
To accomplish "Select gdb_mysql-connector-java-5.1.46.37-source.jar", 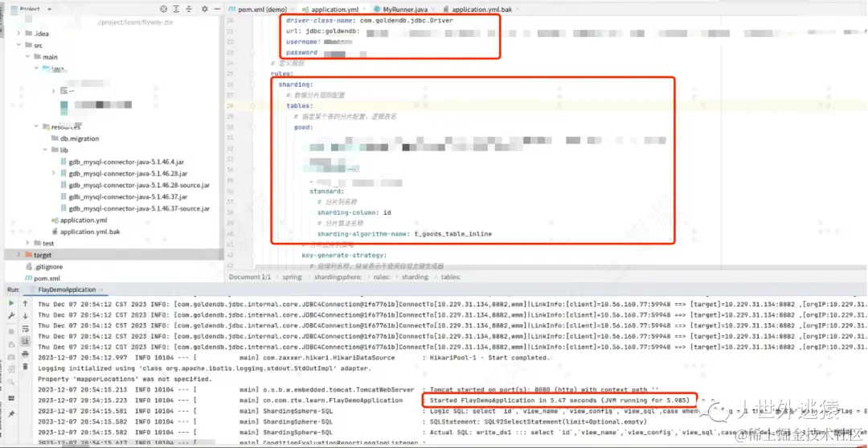I will pyautogui.click(x=135, y=208).
